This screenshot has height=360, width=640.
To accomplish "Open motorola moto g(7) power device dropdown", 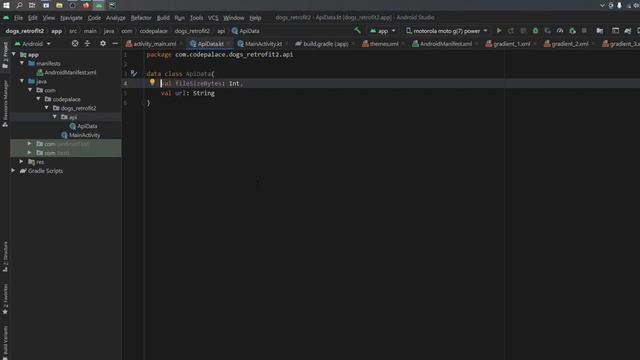I will click(x=447, y=31).
